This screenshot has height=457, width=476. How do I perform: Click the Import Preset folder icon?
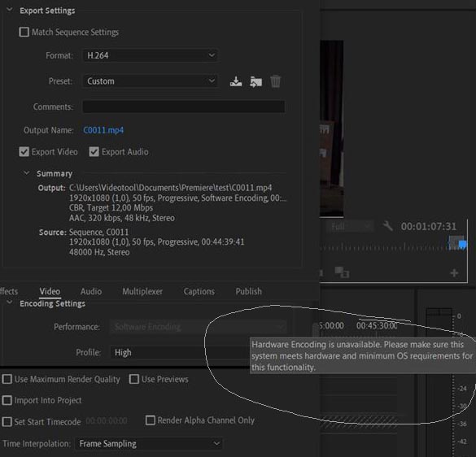(x=256, y=81)
